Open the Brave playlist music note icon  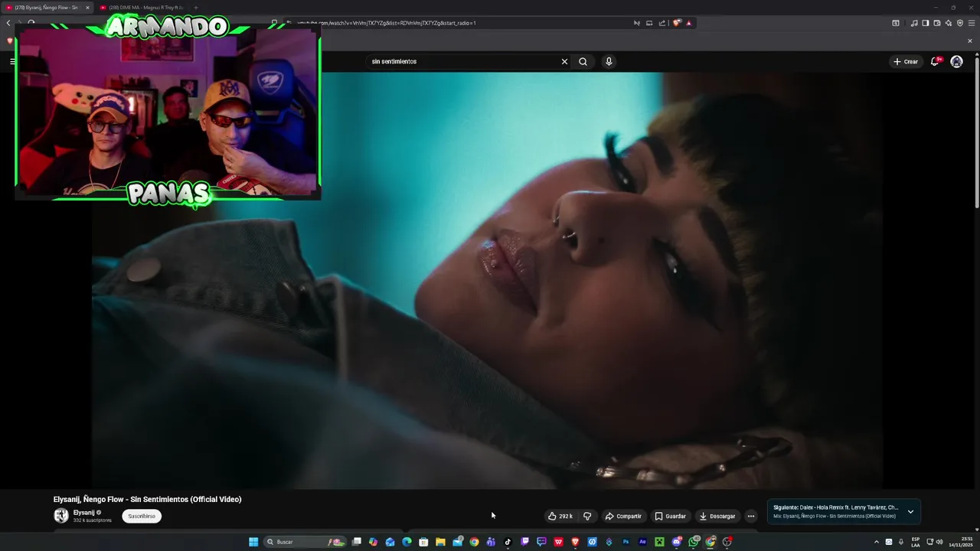[x=914, y=23]
